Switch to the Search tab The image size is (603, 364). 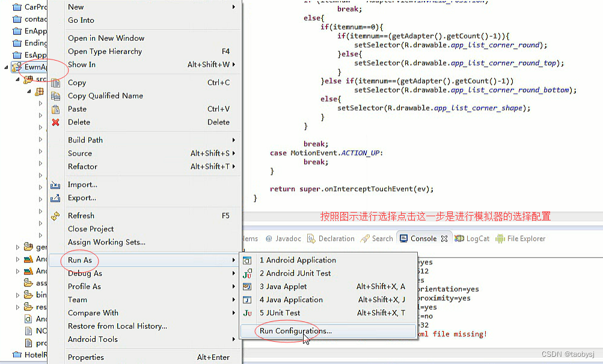click(376, 238)
